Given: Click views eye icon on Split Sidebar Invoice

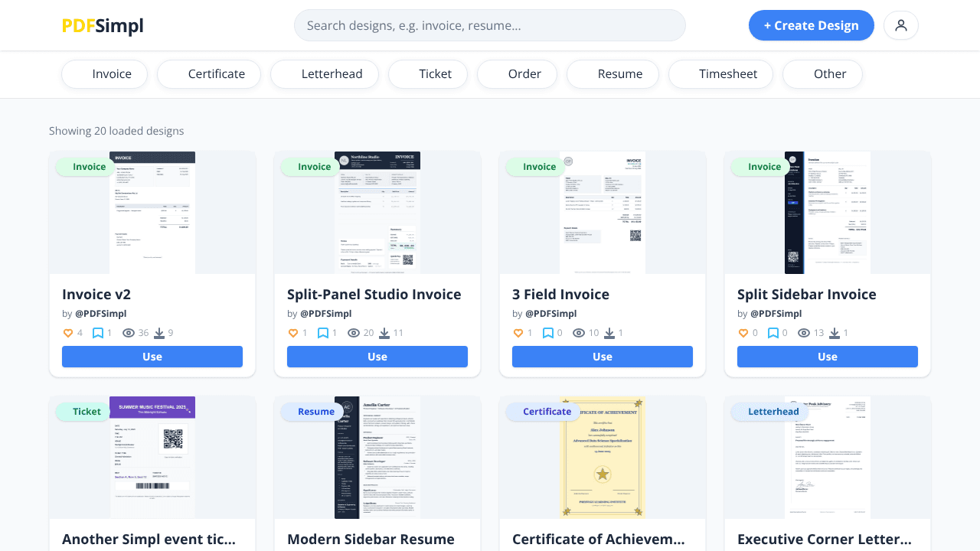Looking at the screenshot, I should pyautogui.click(x=804, y=333).
